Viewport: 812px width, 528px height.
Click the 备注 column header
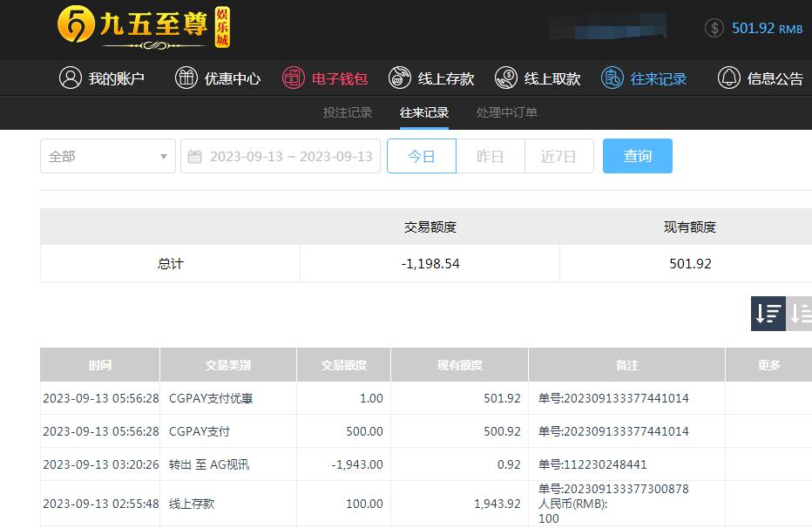pyautogui.click(x=626, y=365)
